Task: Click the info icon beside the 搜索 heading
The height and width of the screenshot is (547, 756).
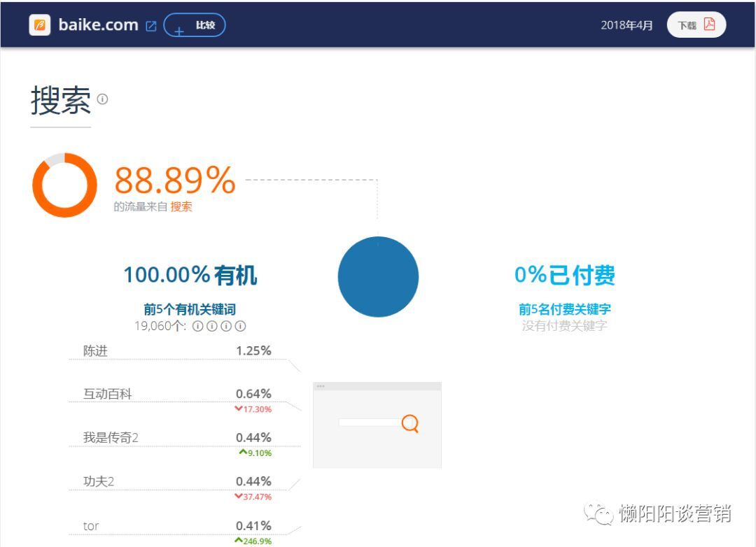Action: coord(102,99)
